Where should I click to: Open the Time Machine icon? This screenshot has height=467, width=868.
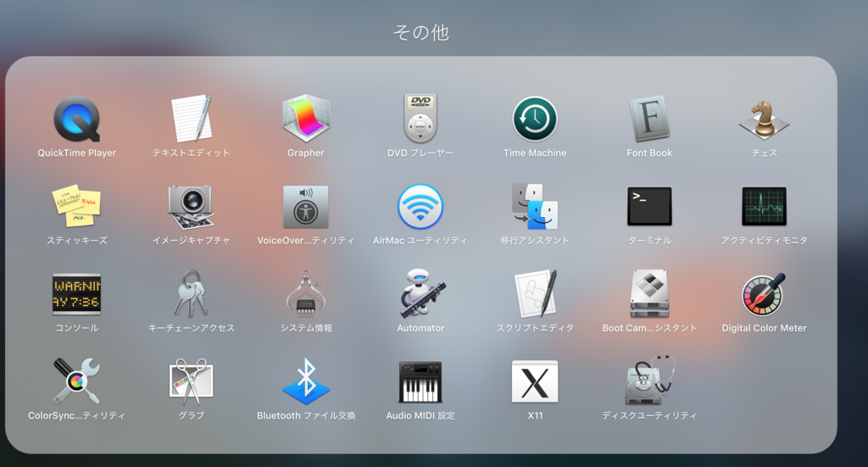click(535, 119)
